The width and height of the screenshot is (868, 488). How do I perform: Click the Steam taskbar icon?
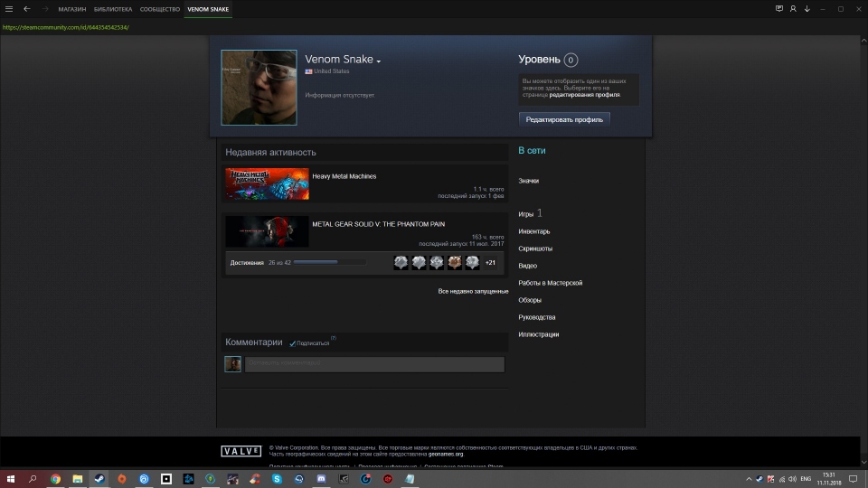[99, 479]
